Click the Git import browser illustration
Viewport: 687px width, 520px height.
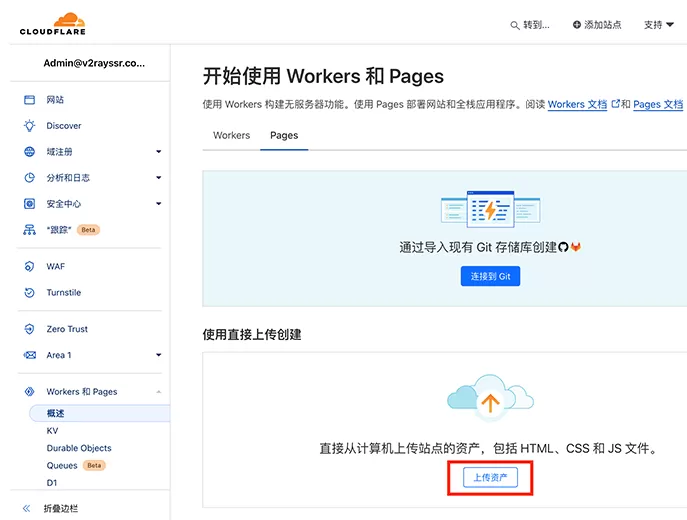click(x=490, y=209)
